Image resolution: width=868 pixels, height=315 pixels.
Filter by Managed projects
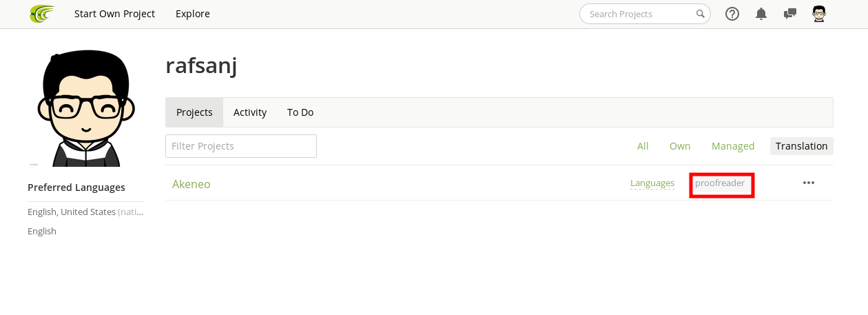tap(733, 146)
